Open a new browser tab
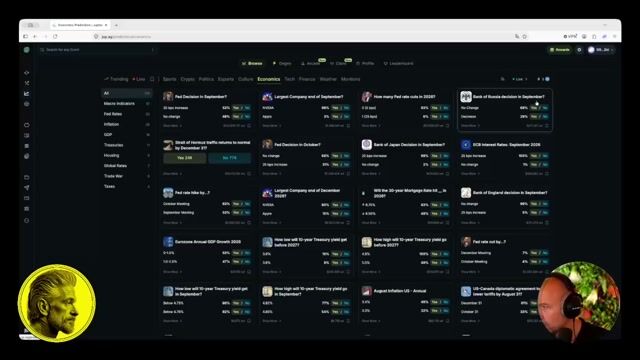This screenshot has width=640, height=360. [116, 25]
